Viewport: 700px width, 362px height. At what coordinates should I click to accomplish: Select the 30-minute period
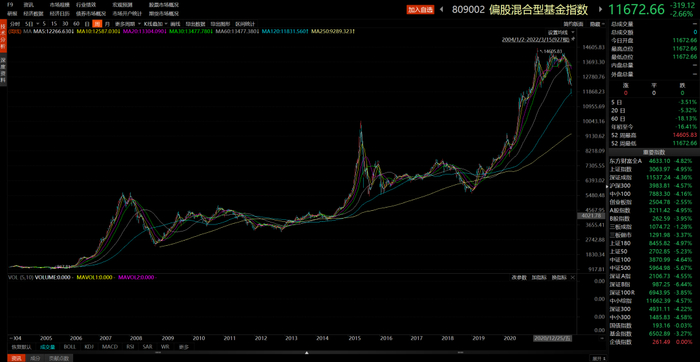click(66, 23)
